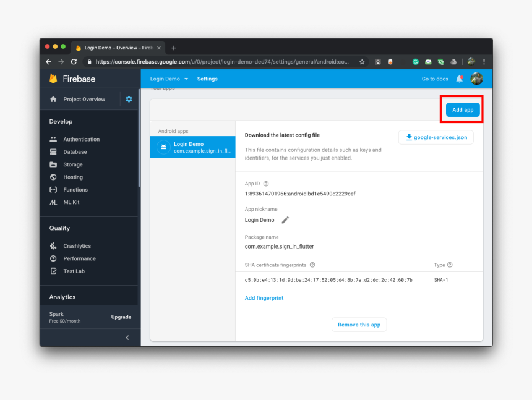Click the Chrome profile avatar
The width and height of the screenshot is (532, 400).
tap(471, 61)
